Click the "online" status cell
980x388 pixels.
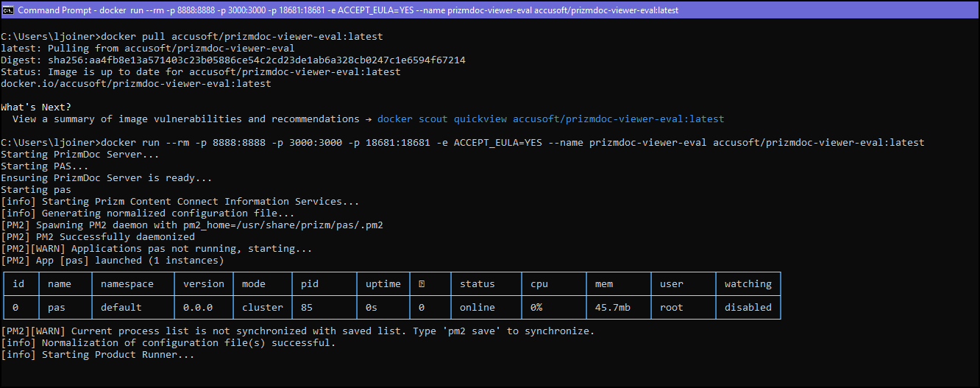point(477,308)
